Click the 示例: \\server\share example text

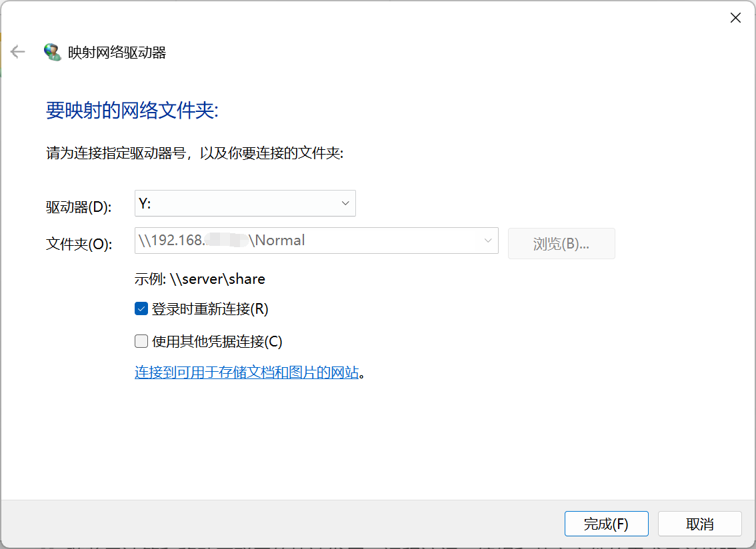[199, 279]
